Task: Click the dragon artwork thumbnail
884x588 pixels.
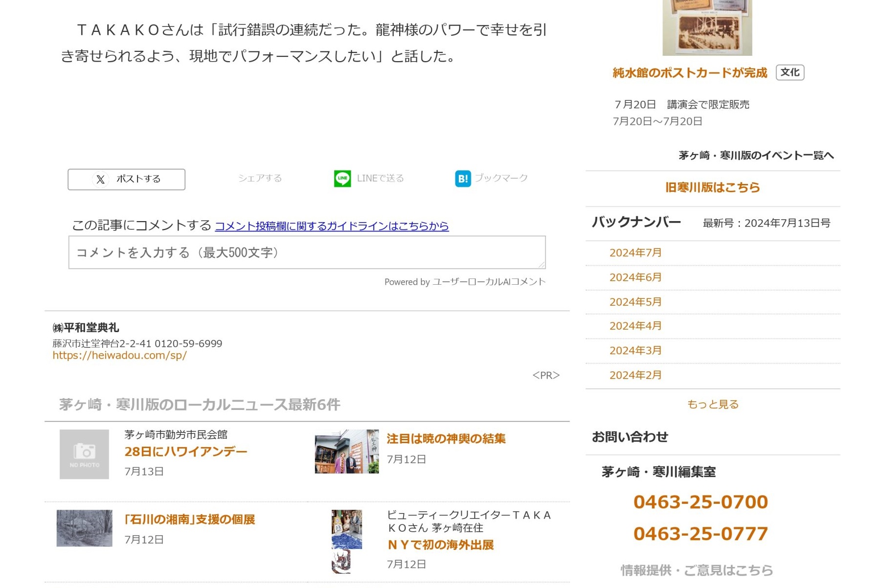Action: [x=347, y=542]
